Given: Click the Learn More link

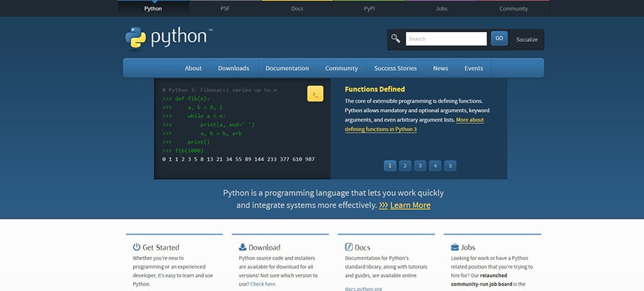Looking at the screenshot, I should pyautogui.click(x=410, y=205).
